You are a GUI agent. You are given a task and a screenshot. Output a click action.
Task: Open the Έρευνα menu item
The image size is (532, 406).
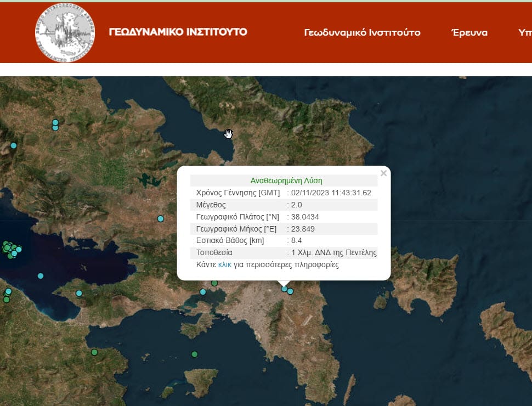pos(469,32)
